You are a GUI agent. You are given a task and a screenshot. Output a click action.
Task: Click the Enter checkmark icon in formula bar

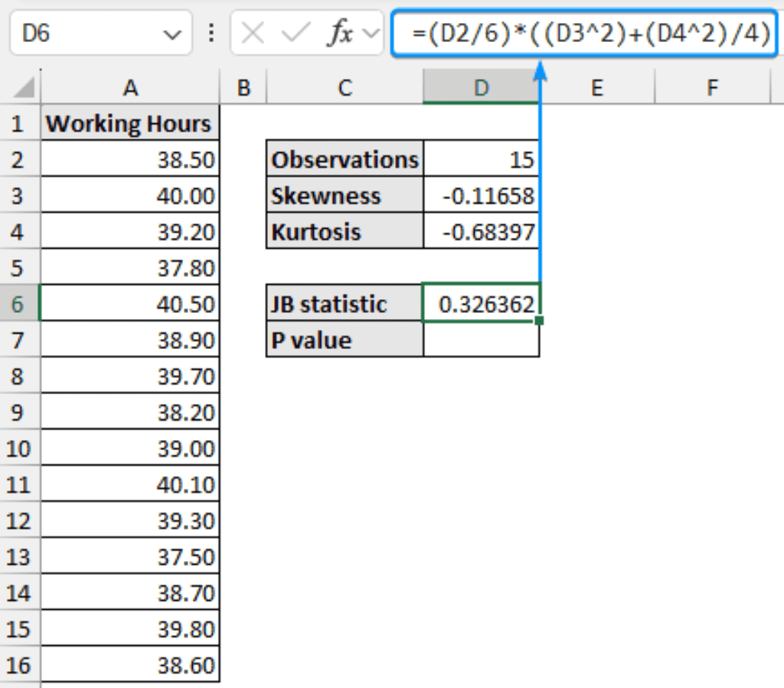296,34
